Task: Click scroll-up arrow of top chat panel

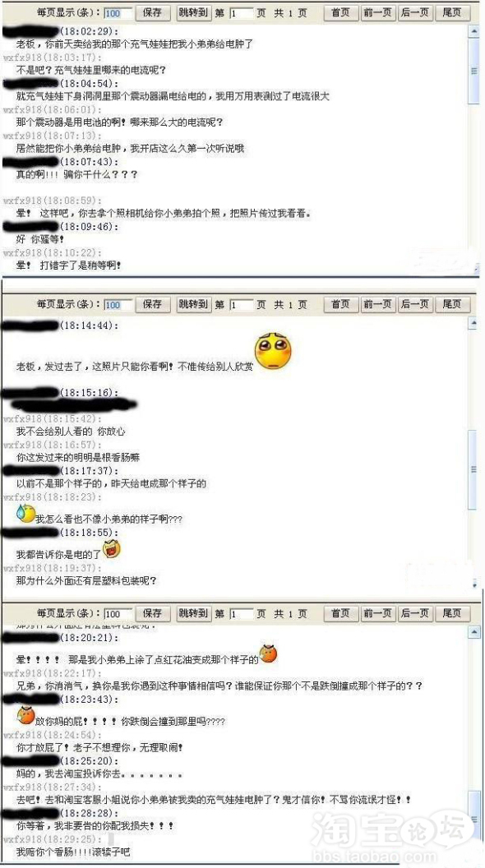Action: [474, 31]
